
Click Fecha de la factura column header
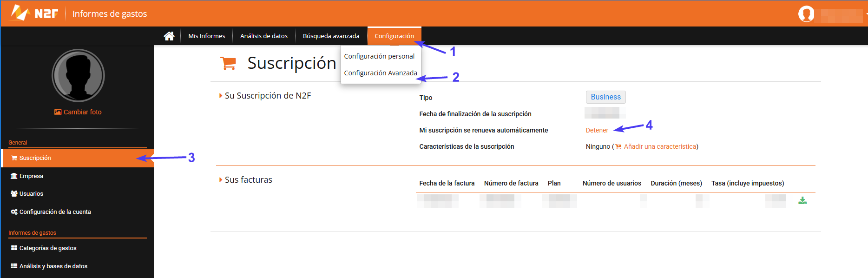(x=447, y=183)
